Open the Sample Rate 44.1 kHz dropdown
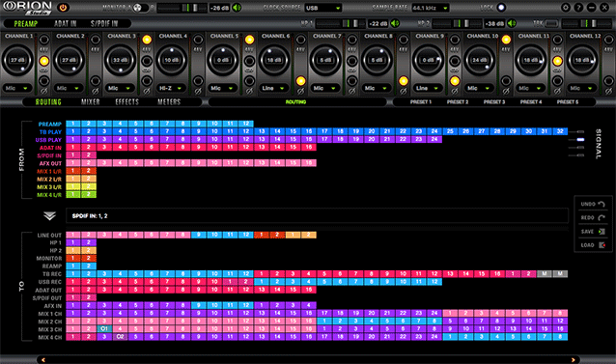Screen dimensions: 616x364 point(430,8)
